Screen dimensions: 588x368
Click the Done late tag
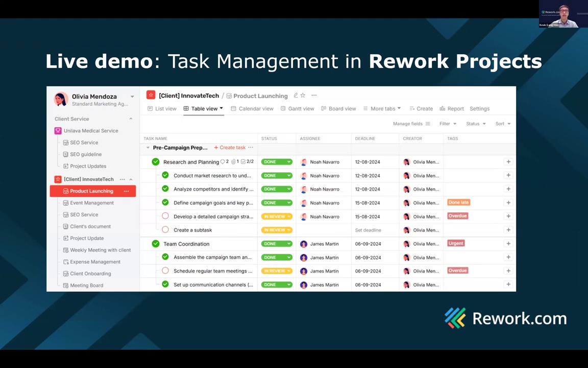point(459,202)
